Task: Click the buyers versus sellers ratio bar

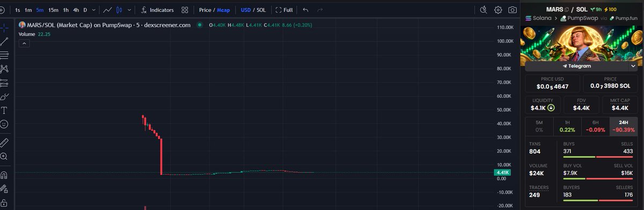Action: pos(598,200)
